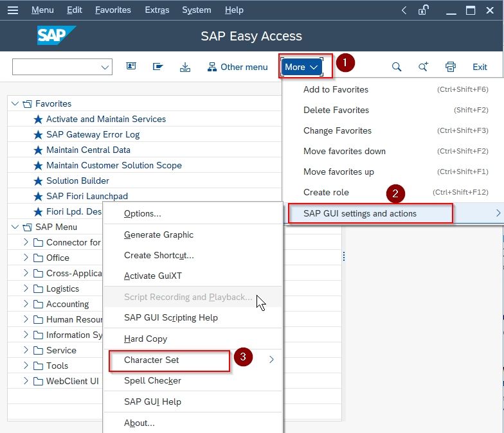Expand the Office folder node
Viewport: 504px width, 433px height.
(26, 258)
